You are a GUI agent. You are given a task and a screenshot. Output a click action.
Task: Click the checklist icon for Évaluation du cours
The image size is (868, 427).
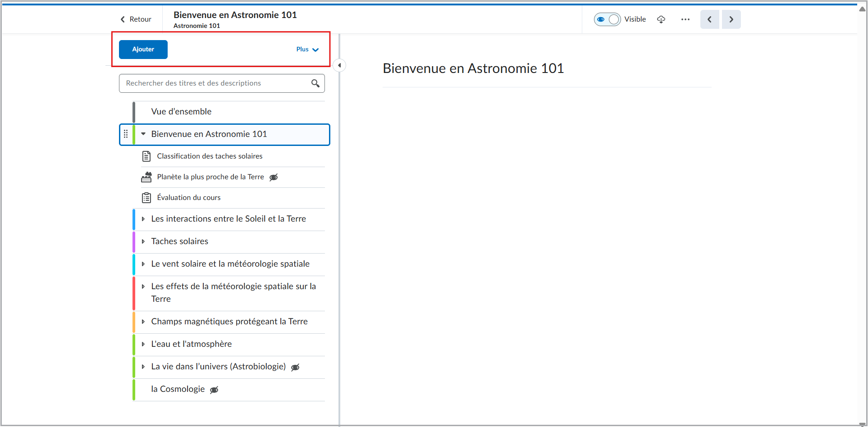coord(146,198)
